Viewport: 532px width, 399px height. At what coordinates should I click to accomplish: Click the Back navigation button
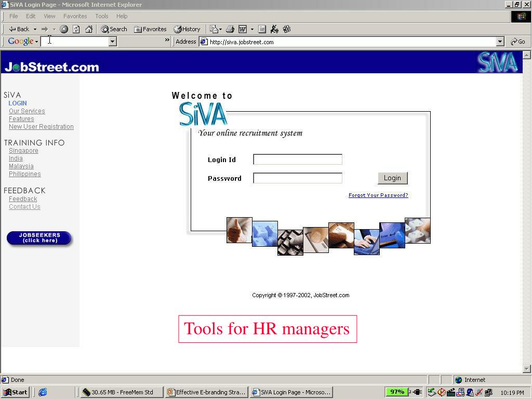(x=19, y=29)
